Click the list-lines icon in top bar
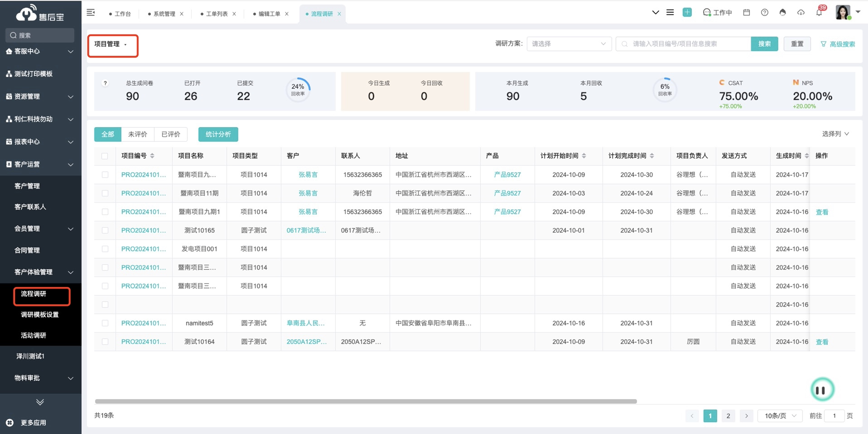This screenshot has width=868, height=434. 670,13
